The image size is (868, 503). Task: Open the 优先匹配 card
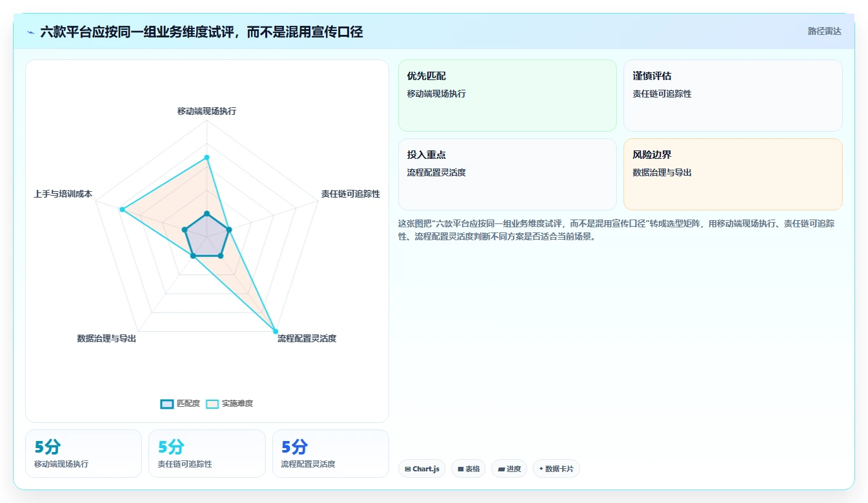507,96
